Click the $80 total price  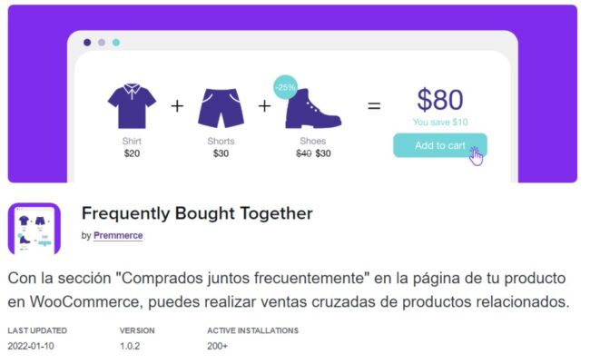tap(440, 100)
